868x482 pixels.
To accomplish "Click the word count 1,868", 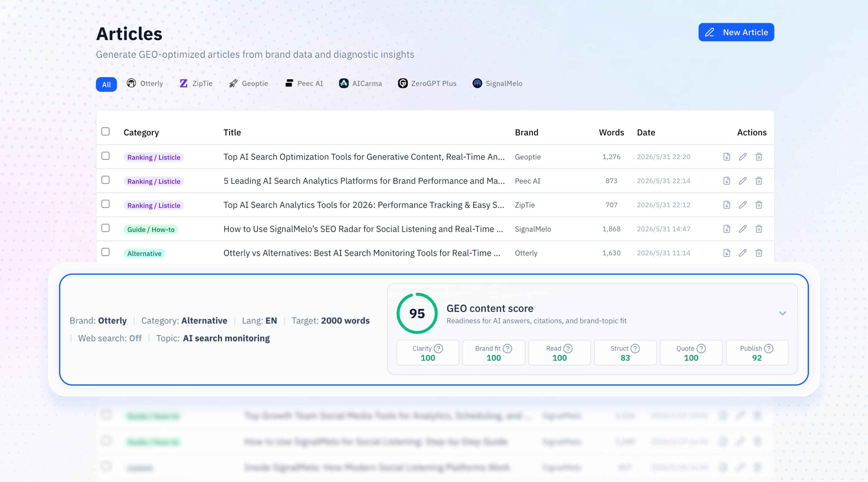I will 611,229.
